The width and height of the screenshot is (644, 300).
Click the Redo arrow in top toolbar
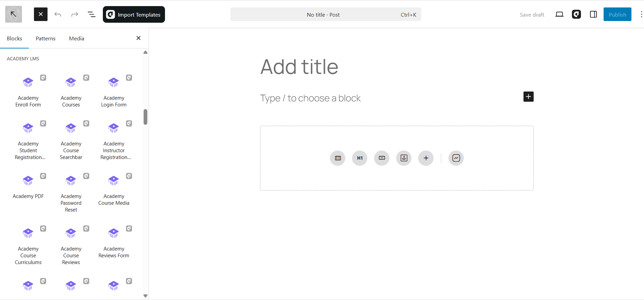75,15
